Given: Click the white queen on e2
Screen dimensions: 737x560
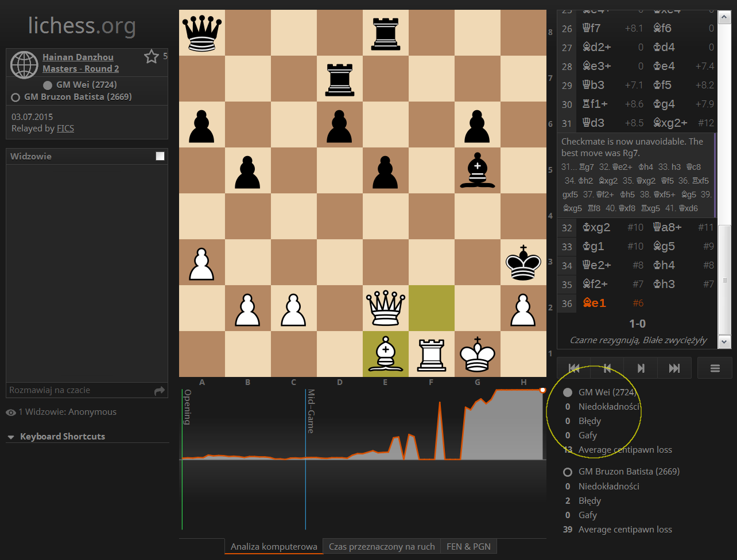Looking at the screenshot, I should (386, 308).
